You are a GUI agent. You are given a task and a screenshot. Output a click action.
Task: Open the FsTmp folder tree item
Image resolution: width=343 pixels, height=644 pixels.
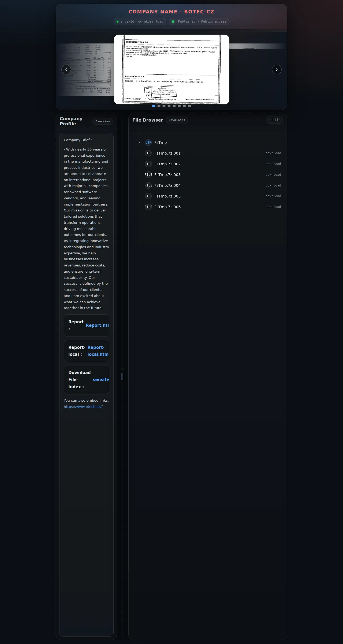[161, 142]
